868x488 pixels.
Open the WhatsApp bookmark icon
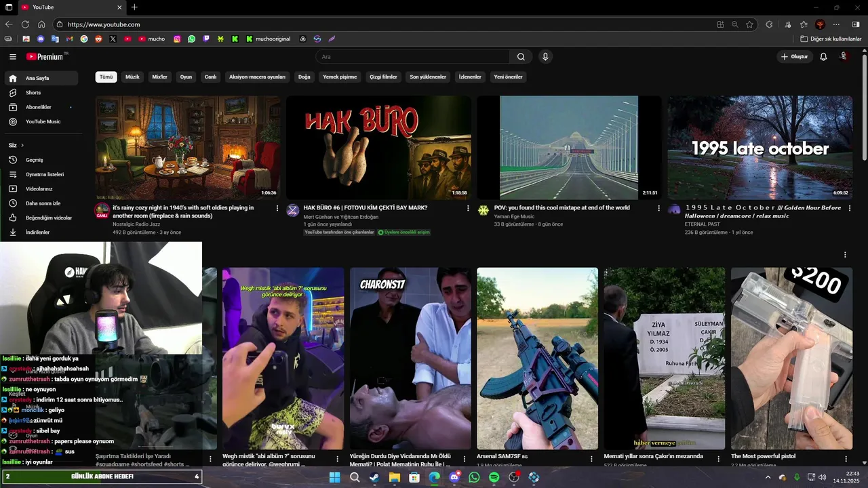(x=192, y=39)
